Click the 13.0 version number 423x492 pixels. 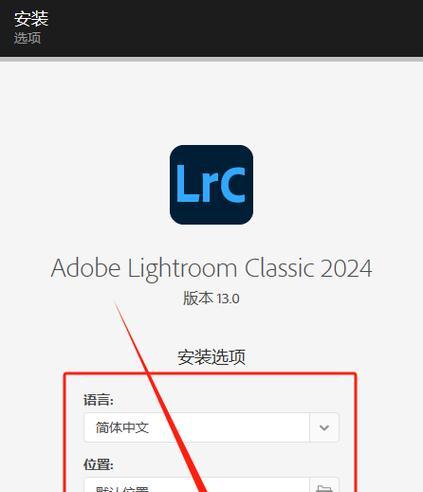[228, 299]
